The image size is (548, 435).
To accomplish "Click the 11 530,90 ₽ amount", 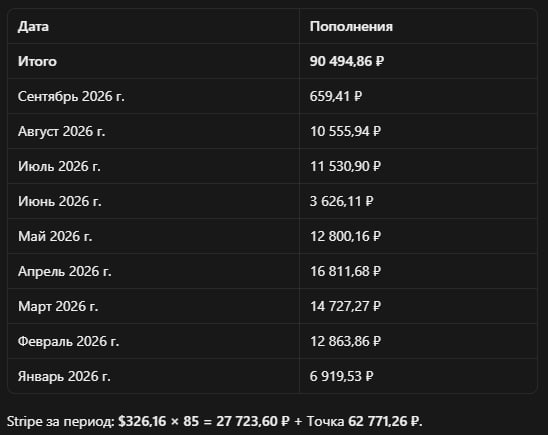I will [x=345, y=166].
